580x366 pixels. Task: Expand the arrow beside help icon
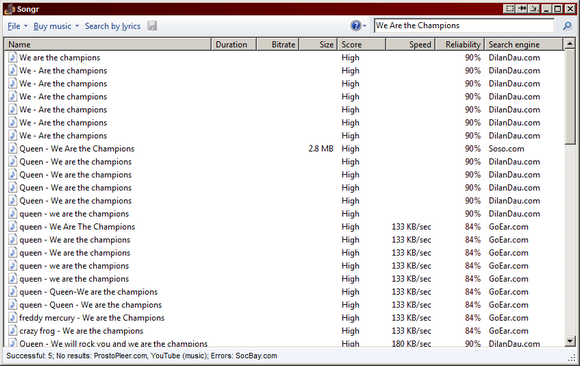point(364,26)
